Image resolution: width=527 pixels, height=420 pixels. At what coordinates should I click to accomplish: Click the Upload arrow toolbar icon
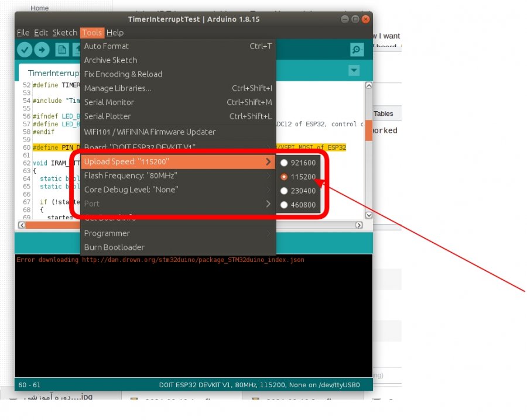click(42, 50)
